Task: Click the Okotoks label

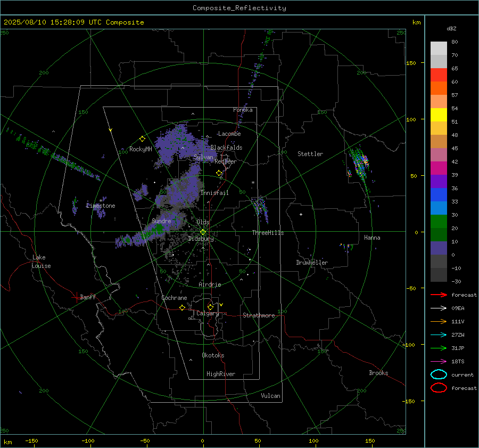Action: coord(213,355)
